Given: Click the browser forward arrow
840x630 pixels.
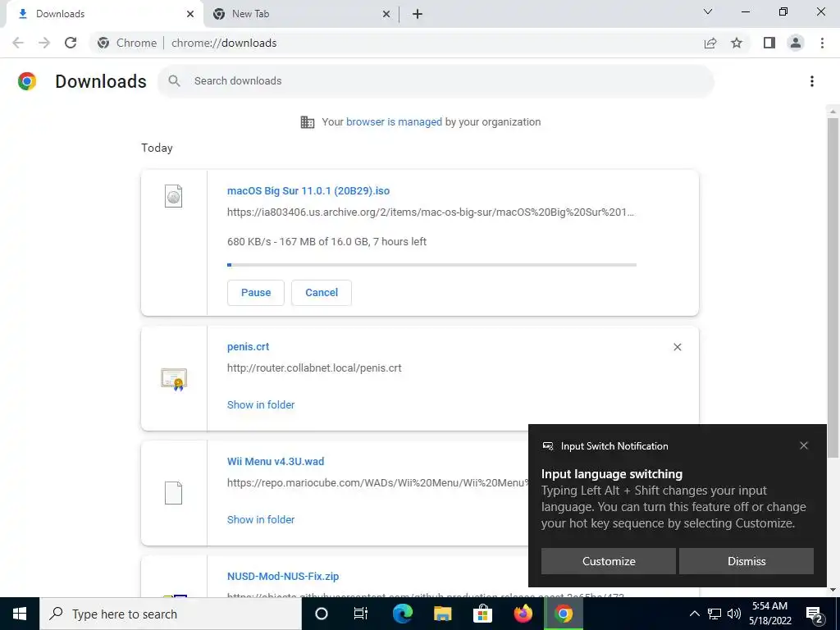Looking at the screenshot, I should (44, 43).
